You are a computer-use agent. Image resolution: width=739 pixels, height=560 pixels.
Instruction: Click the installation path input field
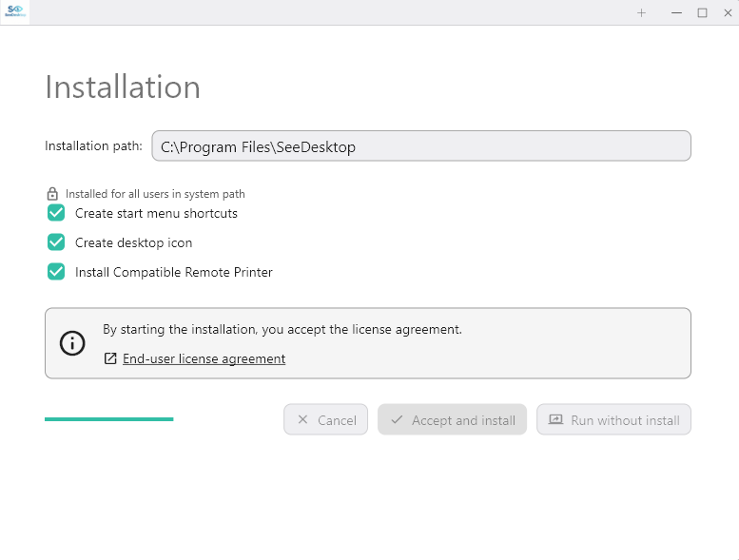point(421,146)
